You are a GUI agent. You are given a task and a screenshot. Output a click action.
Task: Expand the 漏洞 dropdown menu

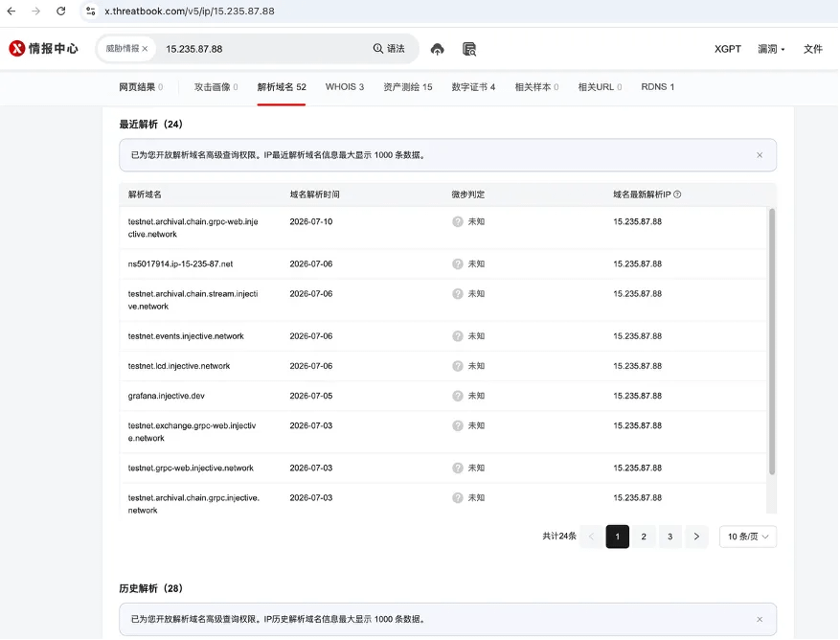[771, 49]
